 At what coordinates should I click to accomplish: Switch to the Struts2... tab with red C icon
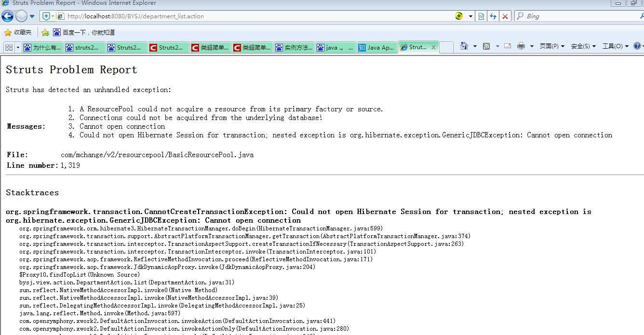tap(168, 47)
